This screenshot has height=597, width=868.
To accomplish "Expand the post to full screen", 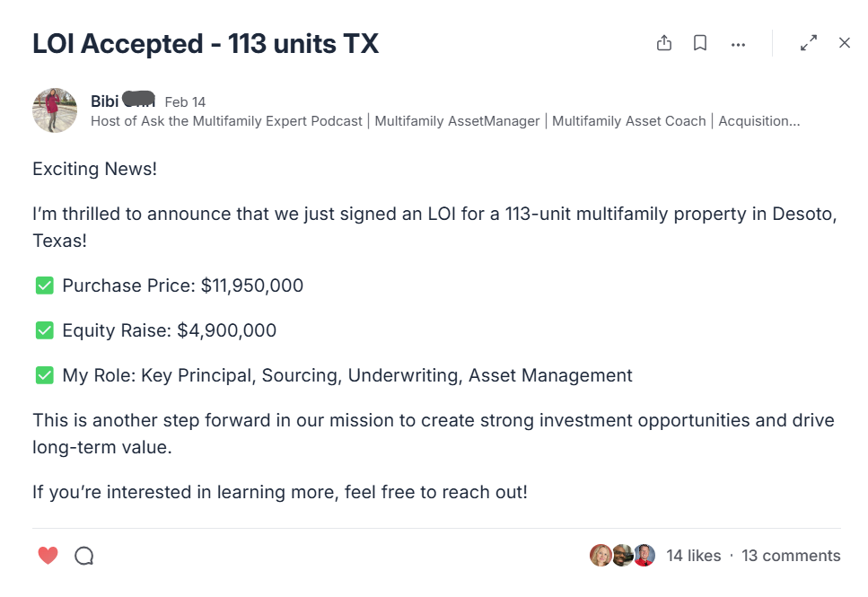I will [809, 43].
